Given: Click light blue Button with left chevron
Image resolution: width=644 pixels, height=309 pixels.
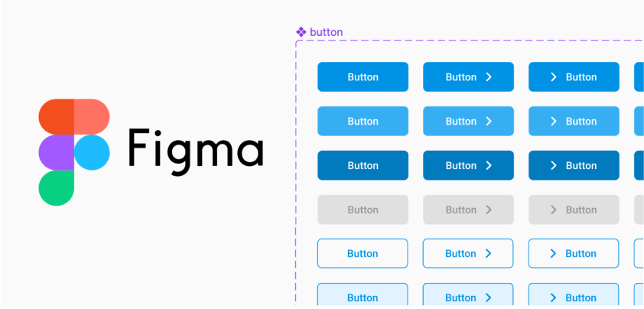Looking at the screenshot, I should click(574, 121).
